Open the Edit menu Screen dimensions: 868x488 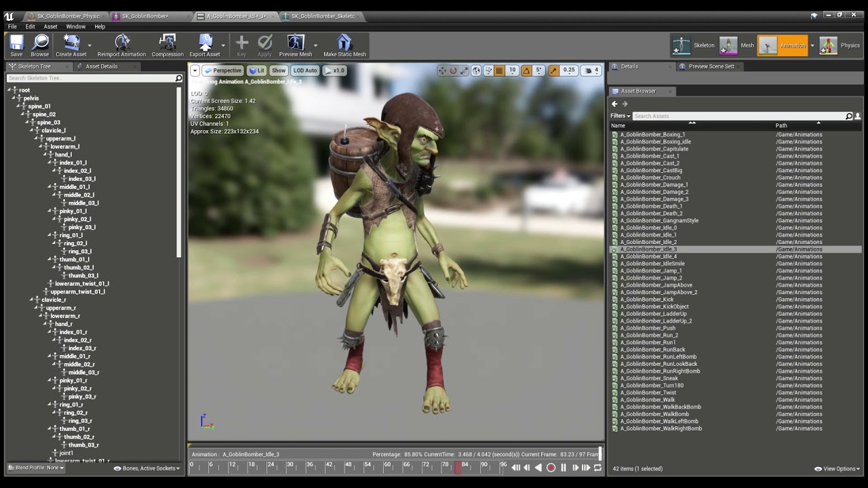tap(31, 26)
